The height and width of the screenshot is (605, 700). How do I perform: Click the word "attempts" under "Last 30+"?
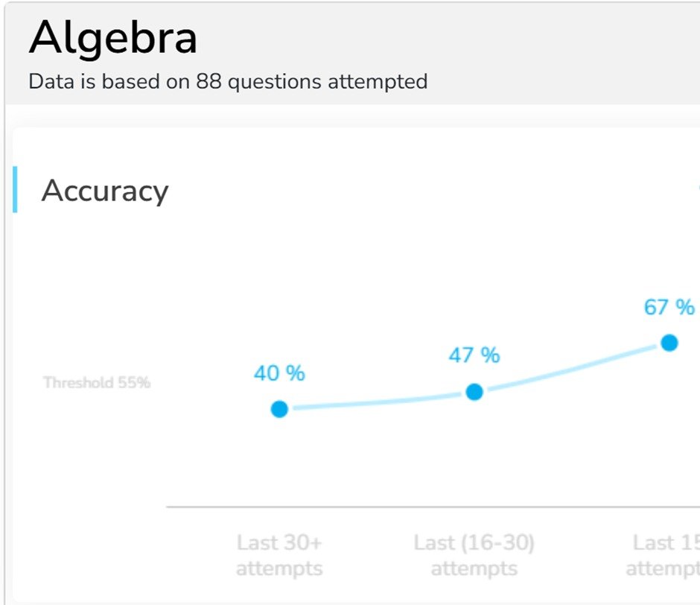click(279, 569)
